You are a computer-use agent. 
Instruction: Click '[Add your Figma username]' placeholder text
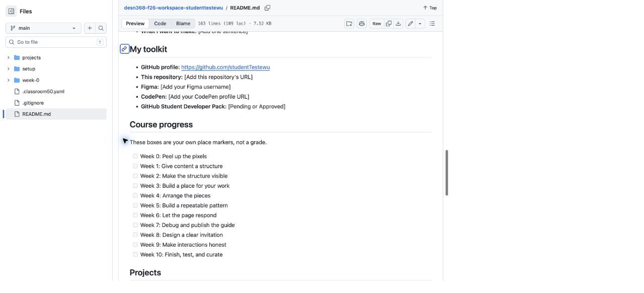196,87
